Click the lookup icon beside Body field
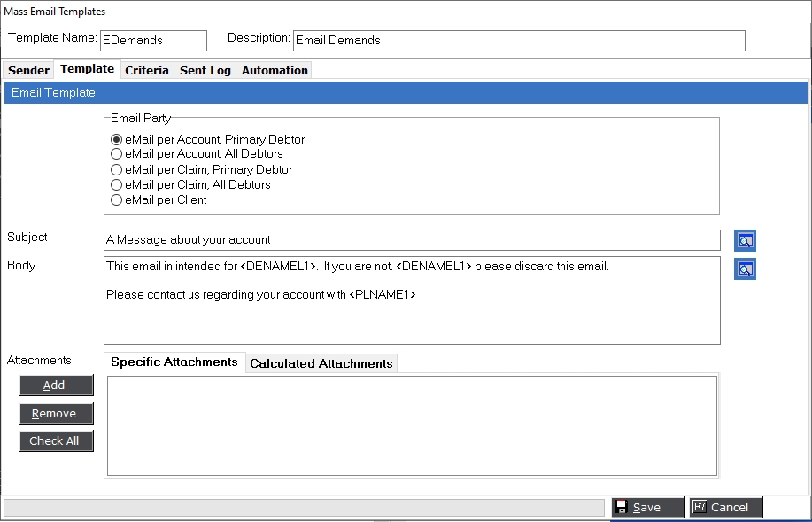This screenshot has width=812, height=522. 745,269
